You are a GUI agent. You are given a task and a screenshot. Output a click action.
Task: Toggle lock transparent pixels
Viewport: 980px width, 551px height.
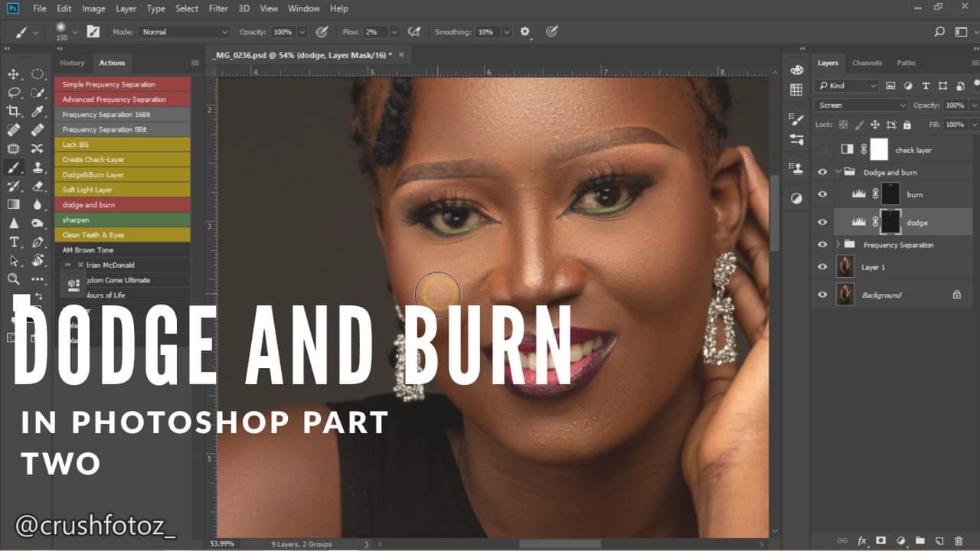(x=844, y=124)
